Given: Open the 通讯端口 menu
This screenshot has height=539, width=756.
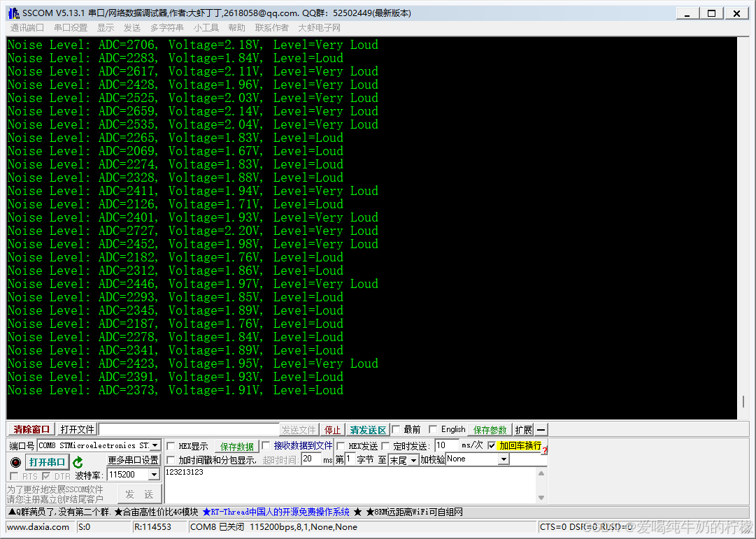Looking at the screenshot, I should 27,28.
